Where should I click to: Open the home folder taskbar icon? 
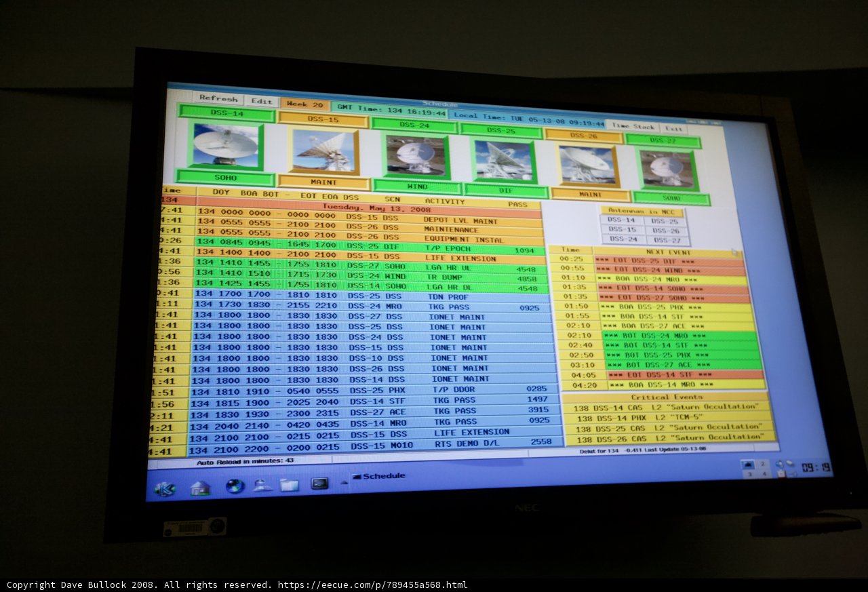point(200,488)
